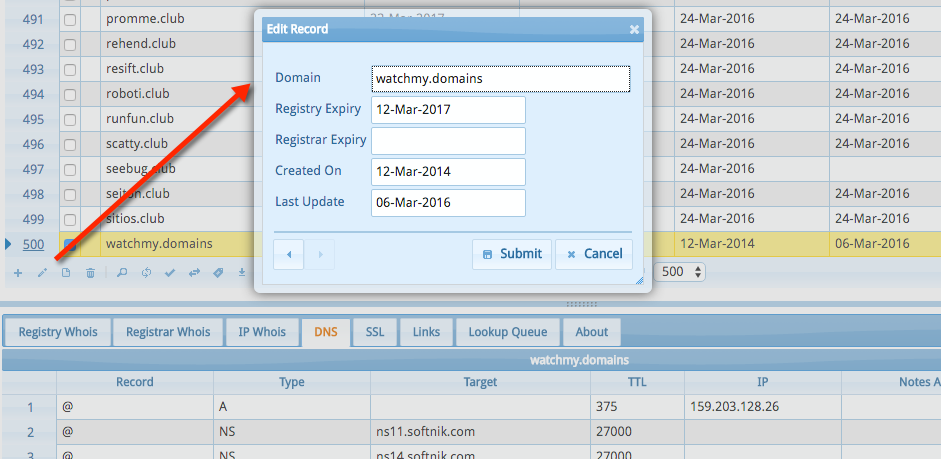
Task: Click the delete row trash icon
Action: click(x=90, y=273)
